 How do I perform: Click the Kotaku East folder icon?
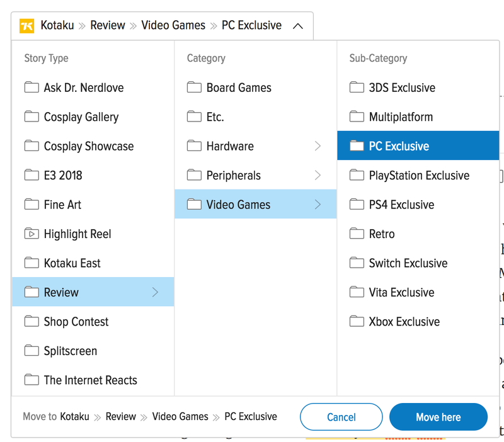[x=31, y=263]
